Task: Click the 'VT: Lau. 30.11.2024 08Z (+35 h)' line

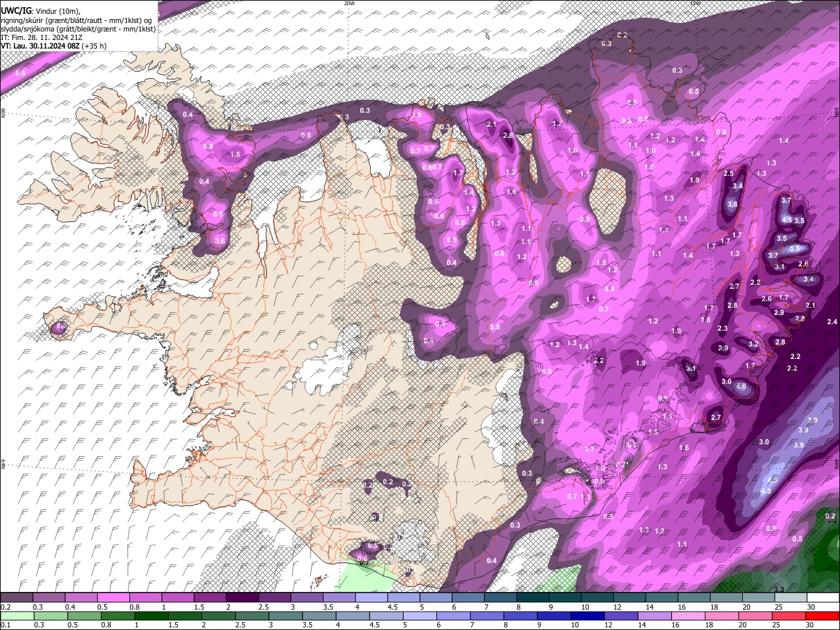Action: click(x=54, y=46)
